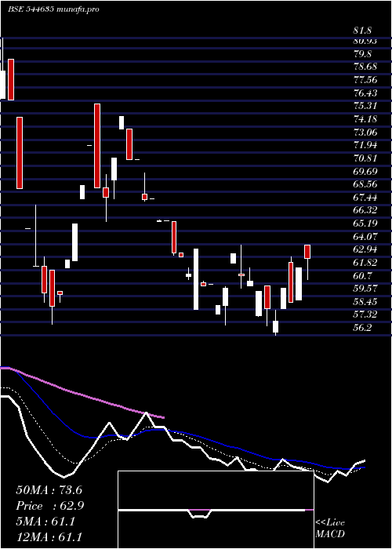Screen dimensions: 392x549
Task: Click the 71.94 price level label
Action: coord(365,145)
